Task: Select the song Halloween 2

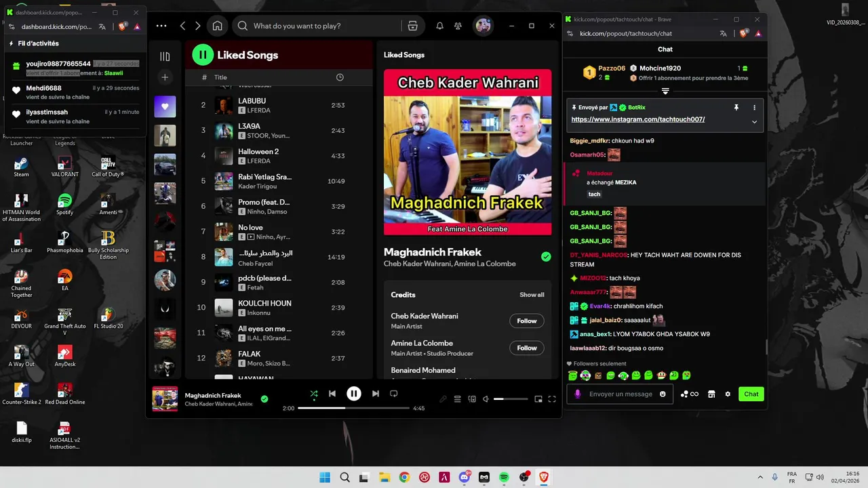Action: pyautogui.click(x=278, y=156)
